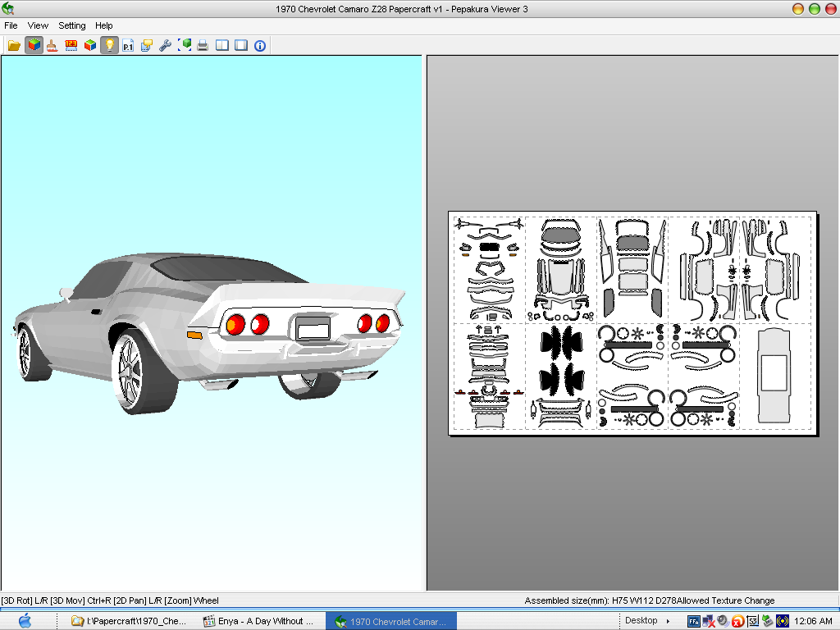Toggle the pressed multicolored cube button

coord(34,46)
